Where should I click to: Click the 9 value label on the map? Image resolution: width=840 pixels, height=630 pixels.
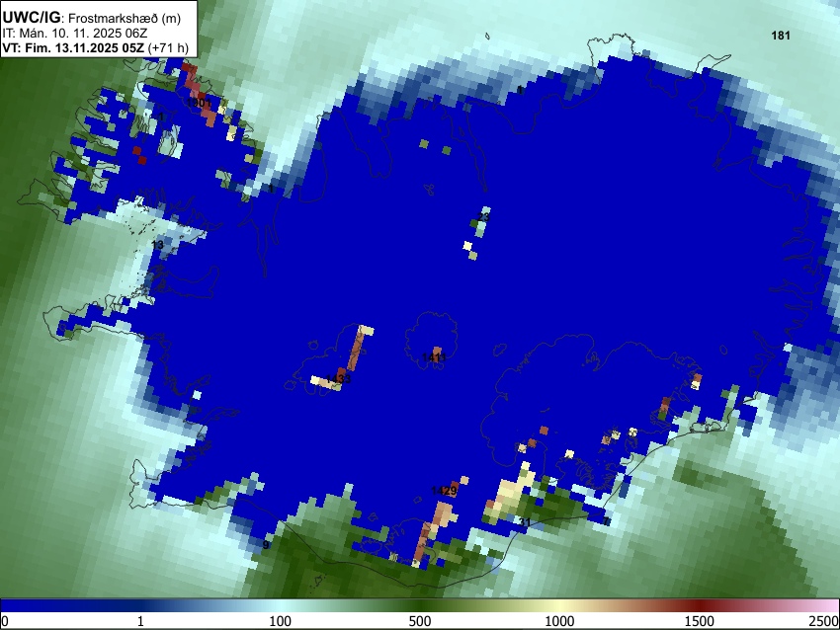266,545
